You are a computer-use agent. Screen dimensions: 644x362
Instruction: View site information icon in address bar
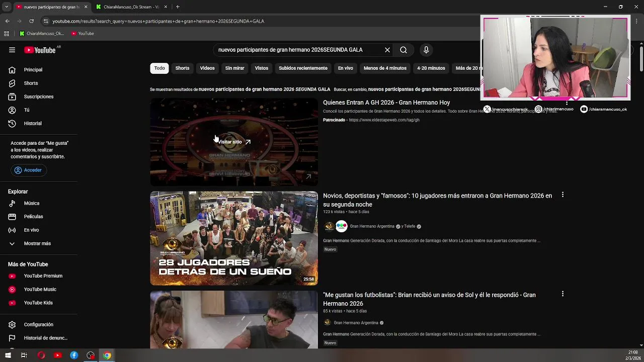click(46, 21)
